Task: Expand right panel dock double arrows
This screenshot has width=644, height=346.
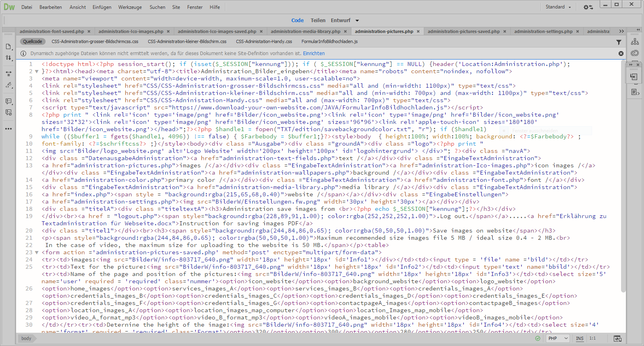Action: (638, 29)
